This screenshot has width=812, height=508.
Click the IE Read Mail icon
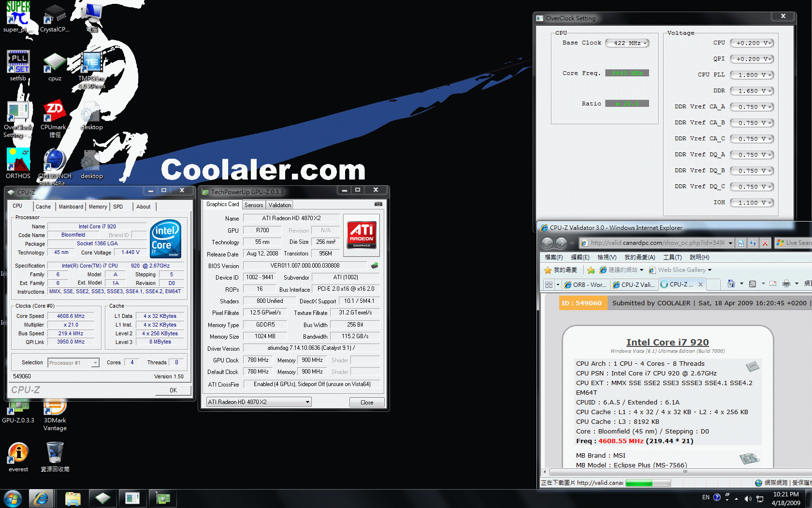[x=773, y=284]
